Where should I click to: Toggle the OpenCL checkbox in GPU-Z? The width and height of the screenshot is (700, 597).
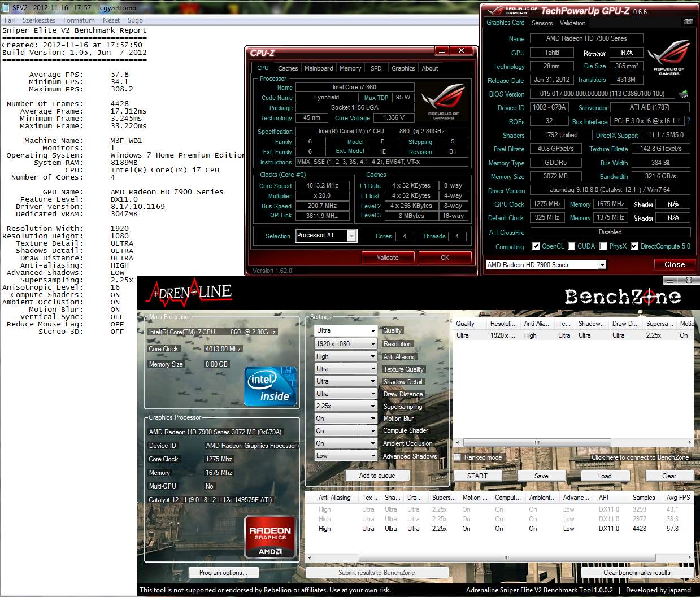pyautogui.click(x=536, y=246)
